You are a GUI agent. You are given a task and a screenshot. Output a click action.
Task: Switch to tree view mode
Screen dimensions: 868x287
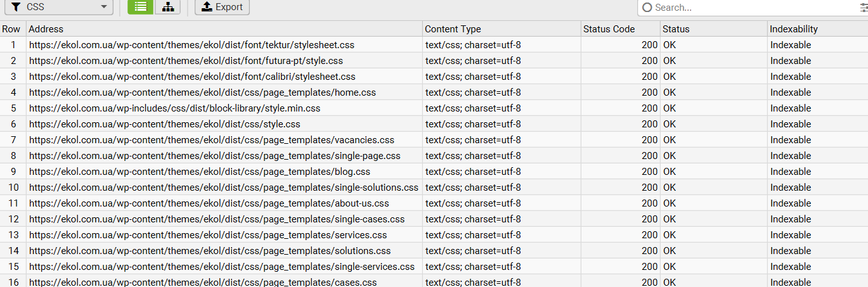167,7
